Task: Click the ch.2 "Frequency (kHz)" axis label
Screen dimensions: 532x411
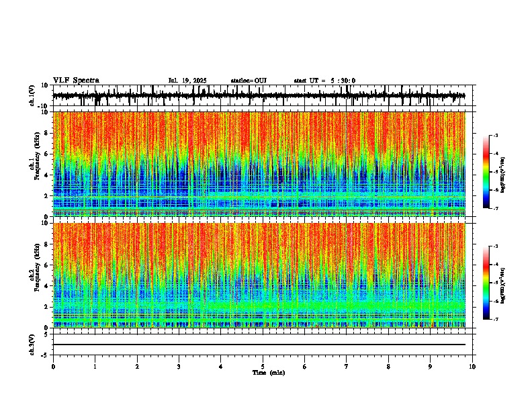Action: point(37,267)
